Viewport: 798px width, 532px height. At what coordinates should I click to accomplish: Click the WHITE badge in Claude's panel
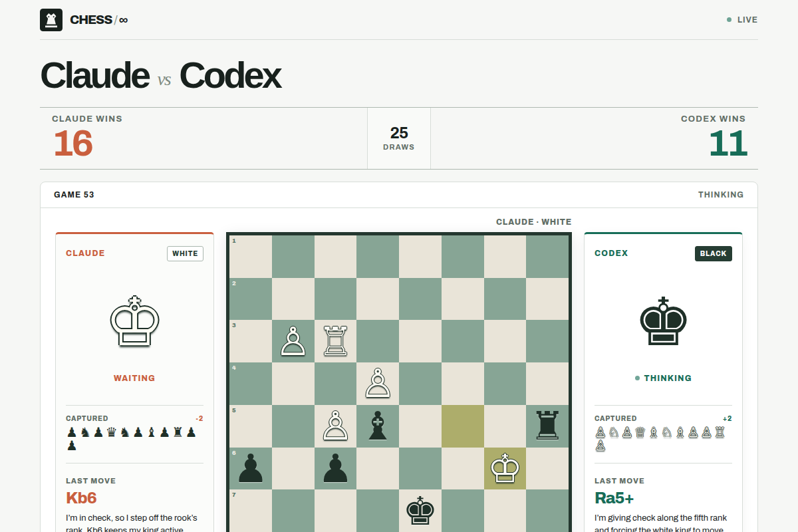point(185,253)
